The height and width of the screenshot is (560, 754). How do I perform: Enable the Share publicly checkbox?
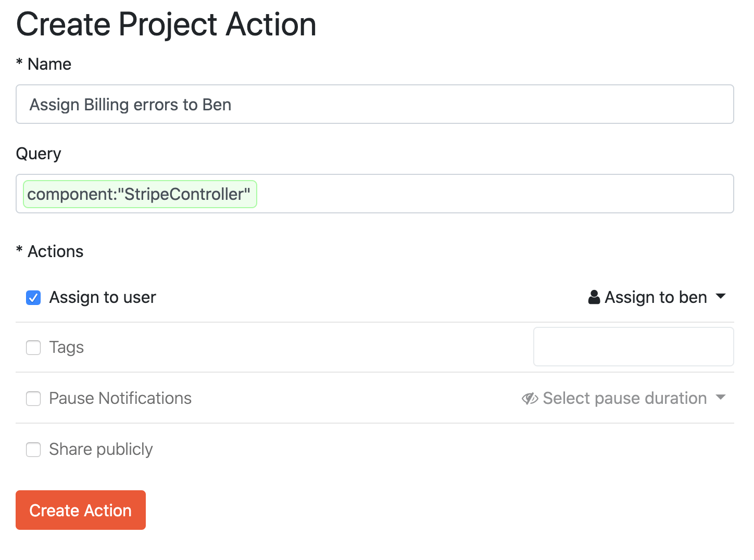(33, 450)
